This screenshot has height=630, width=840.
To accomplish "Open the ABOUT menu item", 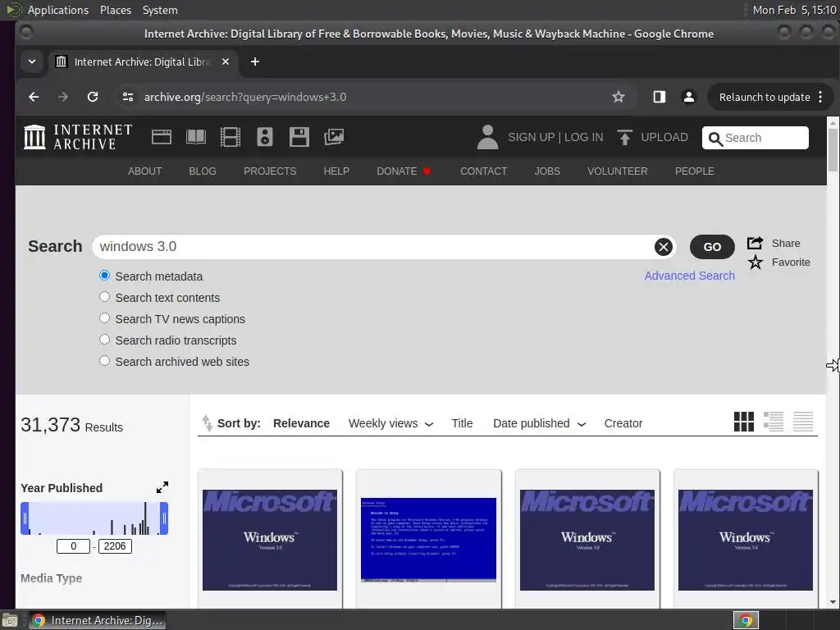I will 144,171.
